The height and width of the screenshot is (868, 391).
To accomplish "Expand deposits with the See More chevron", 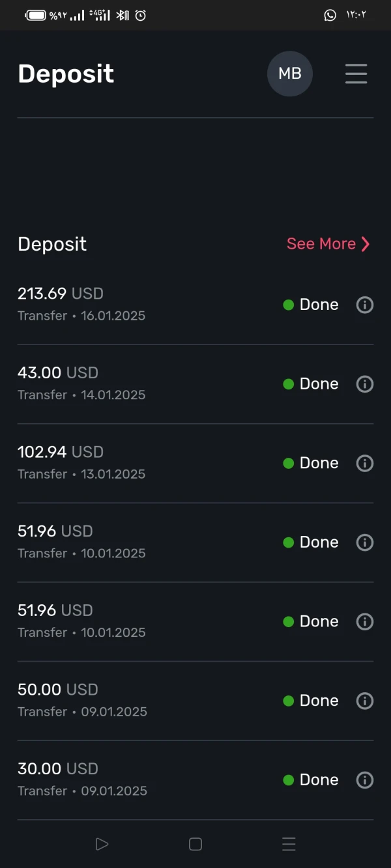I will pyautogui.click(x=366, y=244).
